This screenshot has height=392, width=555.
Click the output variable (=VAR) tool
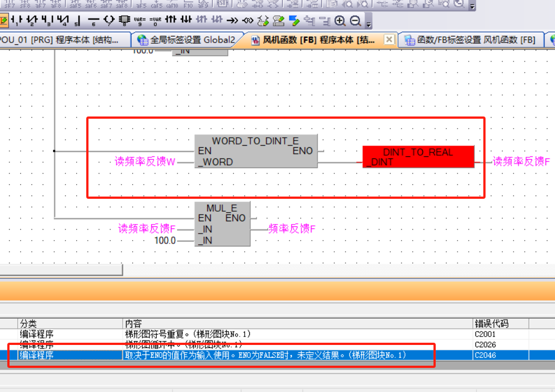(x=155, y=21)
